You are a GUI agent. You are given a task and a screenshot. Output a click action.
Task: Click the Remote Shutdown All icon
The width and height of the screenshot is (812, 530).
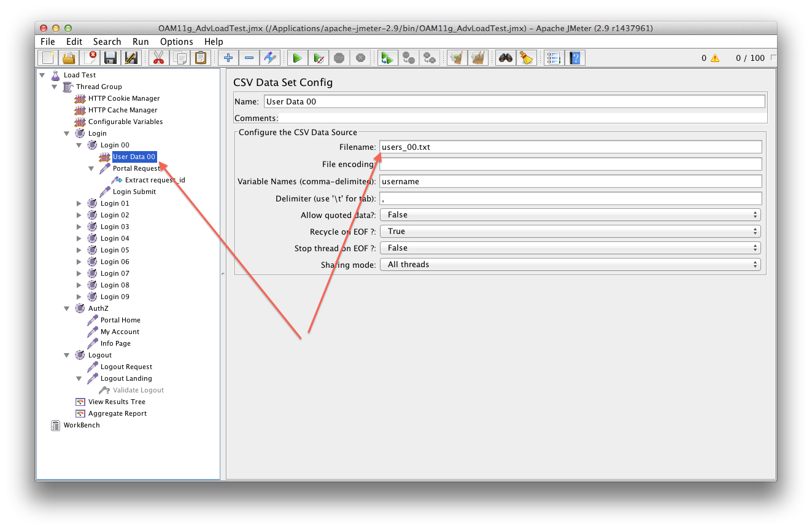429,58
